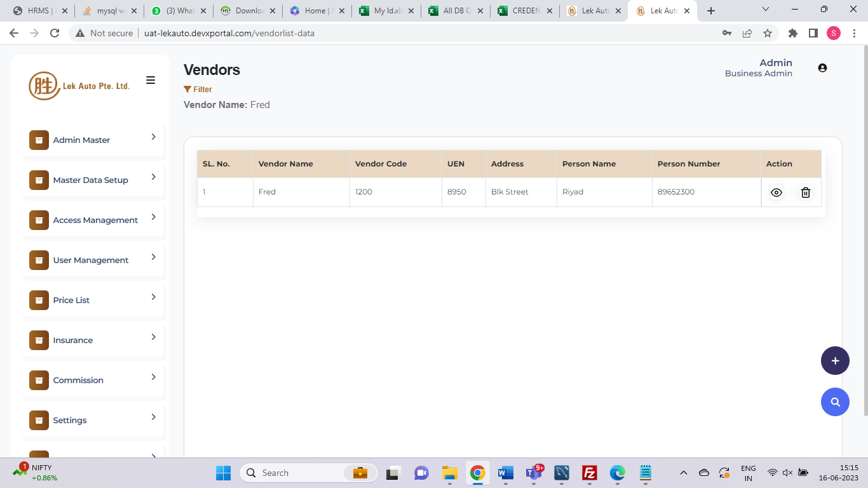The image size is (868, 488).
Task: Expand Master Data Setup section
Action: (153, 177)
